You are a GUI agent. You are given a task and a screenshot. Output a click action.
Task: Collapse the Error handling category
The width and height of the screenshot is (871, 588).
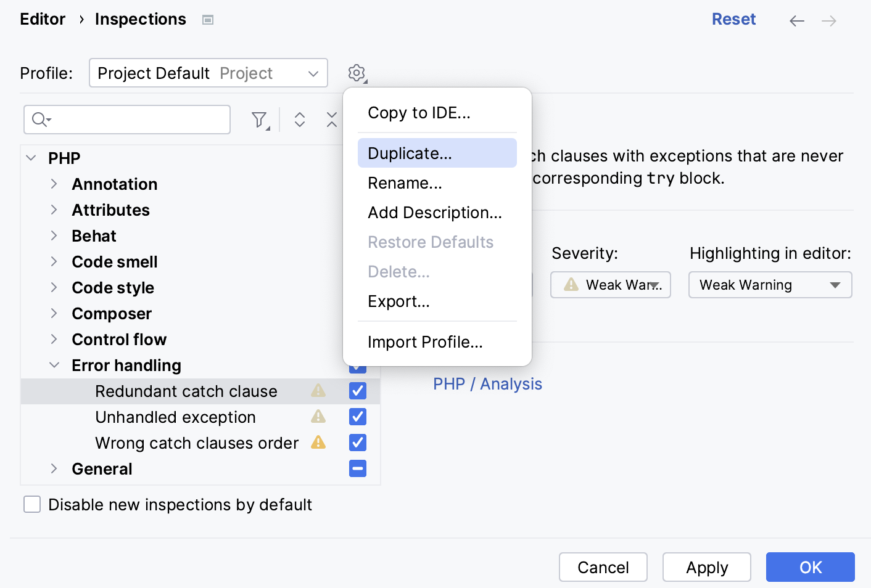tap(54, 365)
